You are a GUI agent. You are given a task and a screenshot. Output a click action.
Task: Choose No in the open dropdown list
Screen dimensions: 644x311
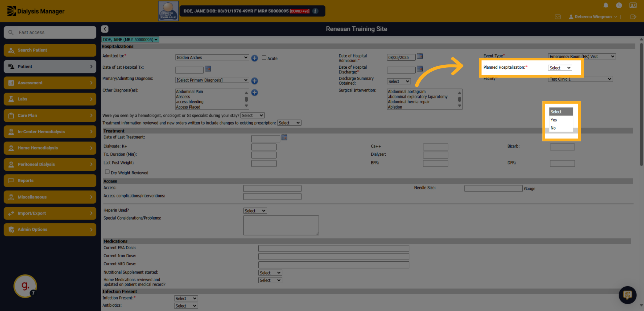tap(561, 128)
